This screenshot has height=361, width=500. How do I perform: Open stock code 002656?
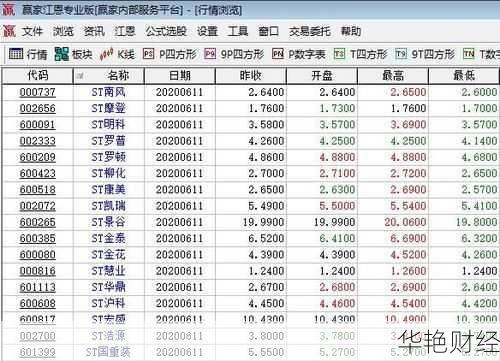[x=37, y=109]
